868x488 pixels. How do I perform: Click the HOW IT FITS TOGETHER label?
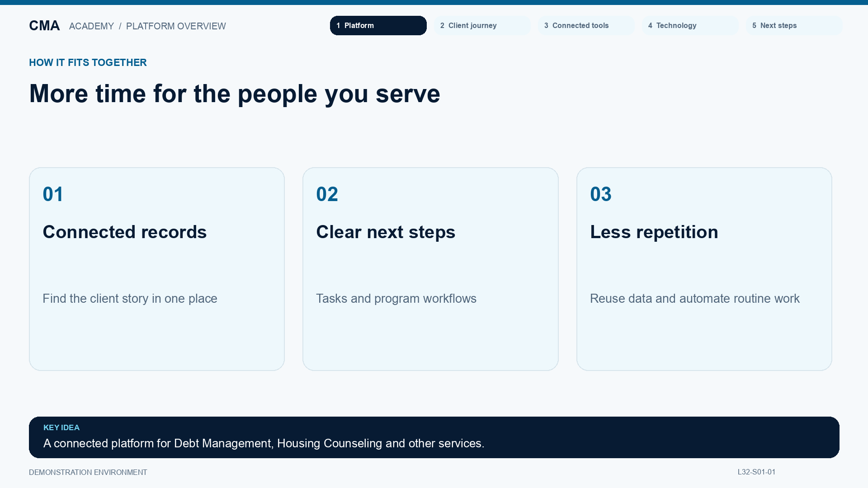click(x=88, y=62)
